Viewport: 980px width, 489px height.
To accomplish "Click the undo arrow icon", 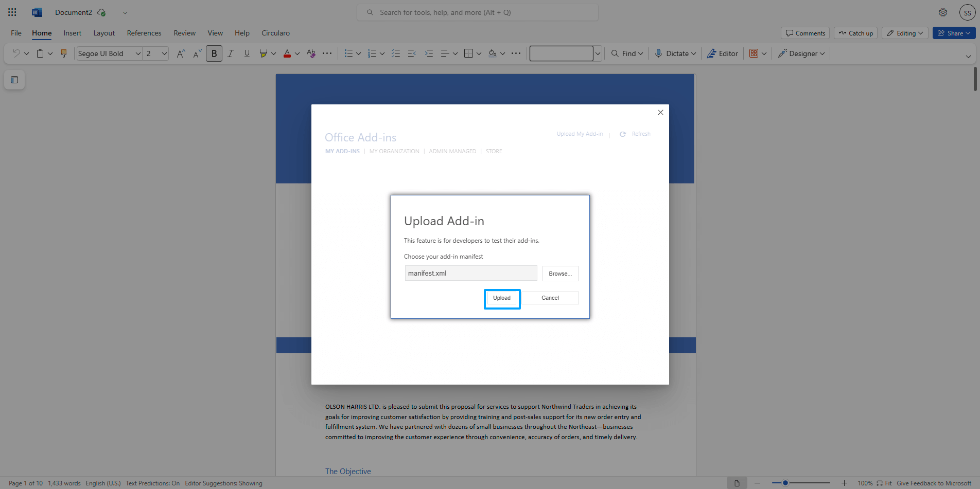I will [x=16, y=53].
